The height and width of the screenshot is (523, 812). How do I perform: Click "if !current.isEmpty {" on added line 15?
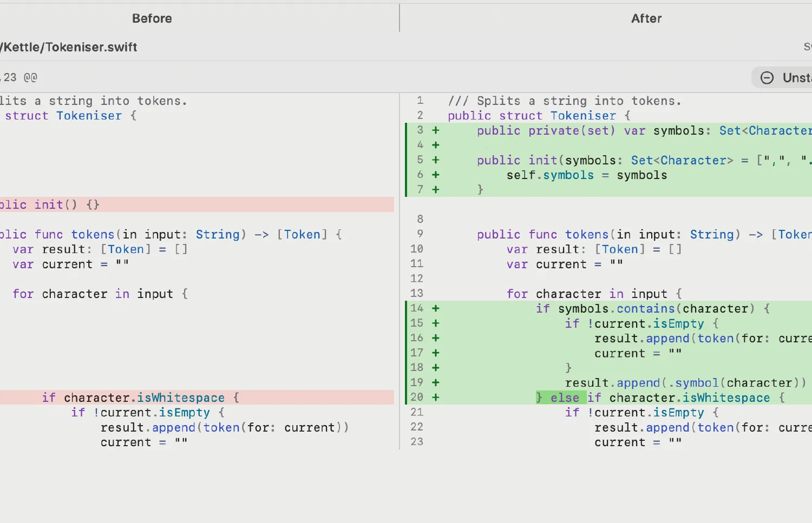click(642, 323)
